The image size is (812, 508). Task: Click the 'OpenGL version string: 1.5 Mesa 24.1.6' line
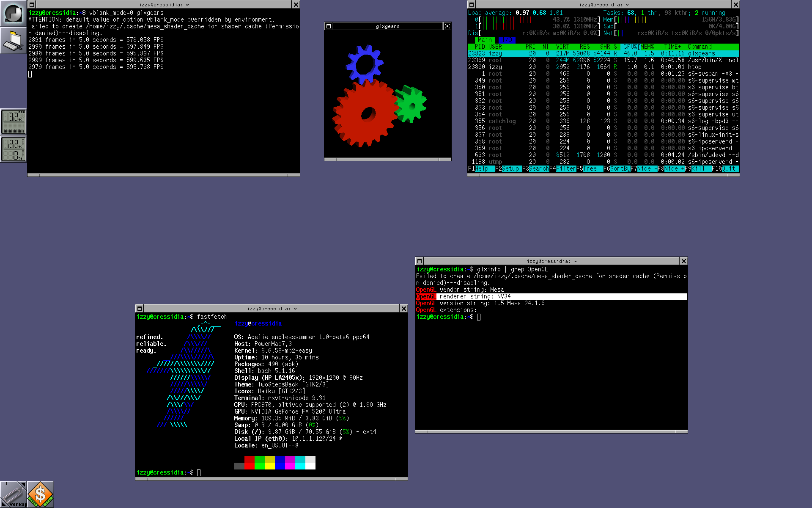(x=480, y=303)
